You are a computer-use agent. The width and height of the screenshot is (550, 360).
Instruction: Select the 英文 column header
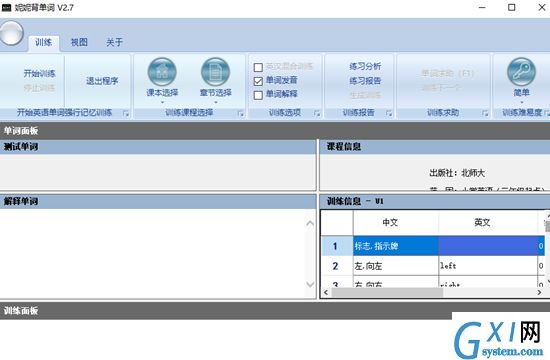pos(488,222)
